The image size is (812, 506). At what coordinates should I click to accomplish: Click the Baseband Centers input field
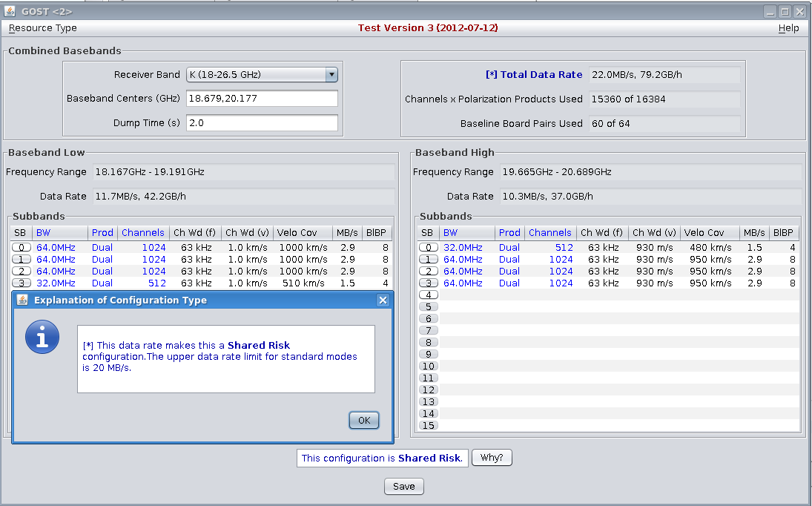(x=262, y=99)
